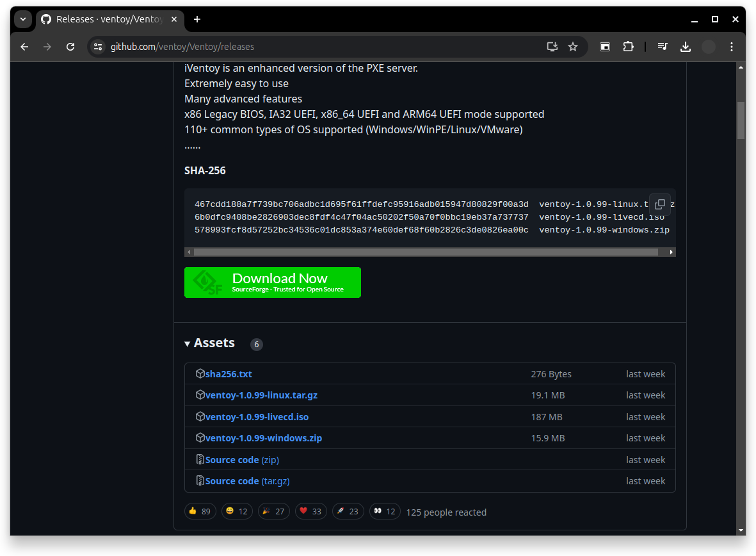
Task: Reload the page with the refresh icon
Action: click(x=70, y=46)
